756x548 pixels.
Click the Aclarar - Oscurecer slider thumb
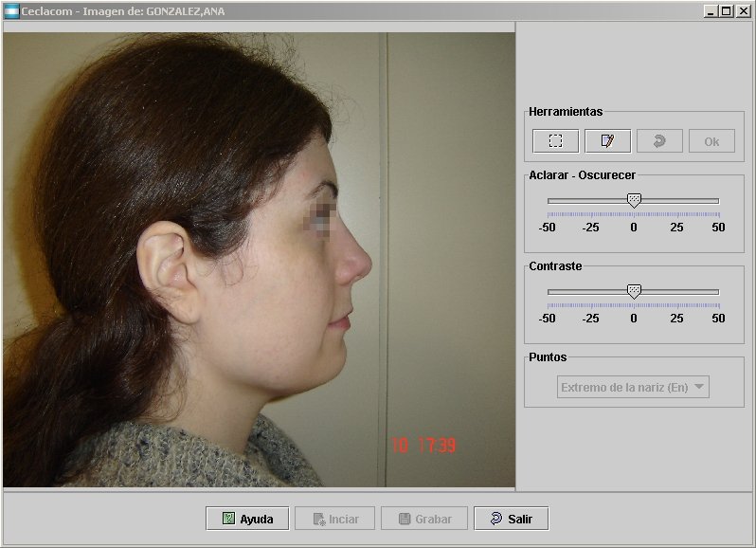click(x=634, y=200)
